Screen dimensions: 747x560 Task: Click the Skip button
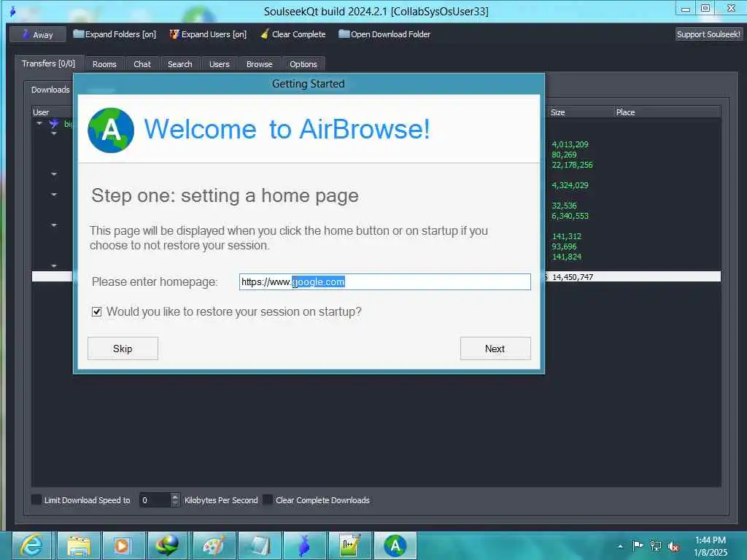pos(123,349)
